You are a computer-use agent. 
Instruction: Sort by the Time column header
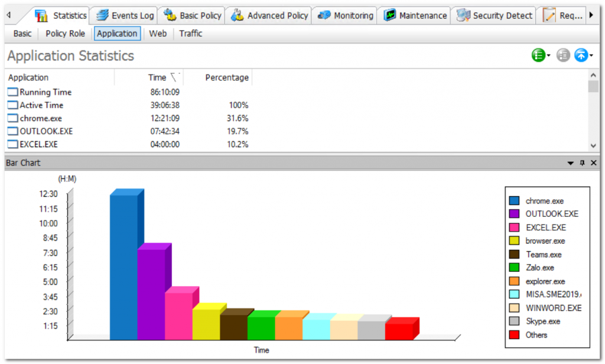click(x=149, y=77)
